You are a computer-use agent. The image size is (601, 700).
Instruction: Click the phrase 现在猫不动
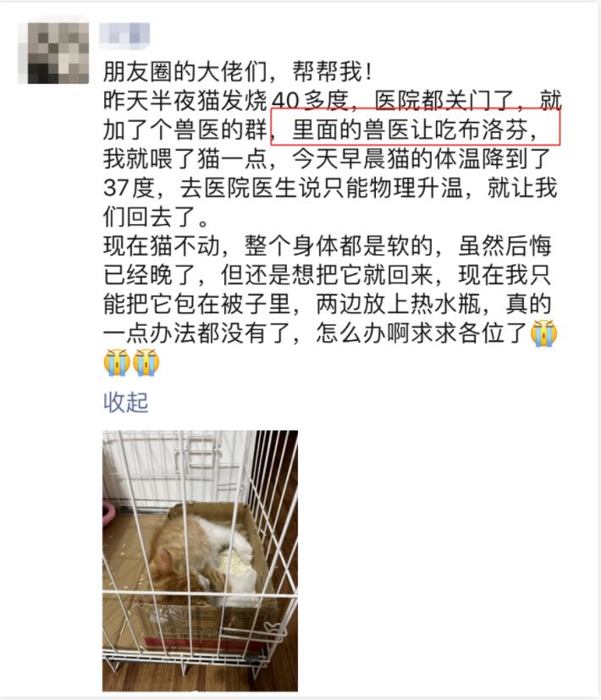162,246
